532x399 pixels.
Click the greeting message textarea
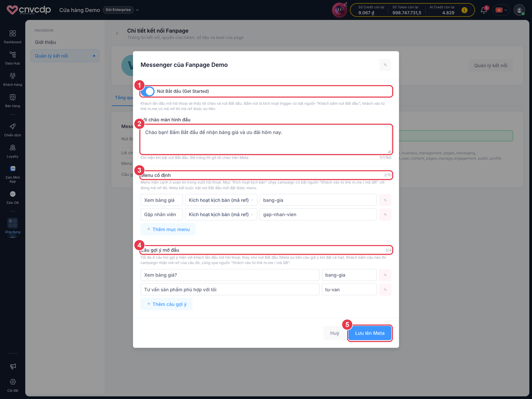pos(266,139)
